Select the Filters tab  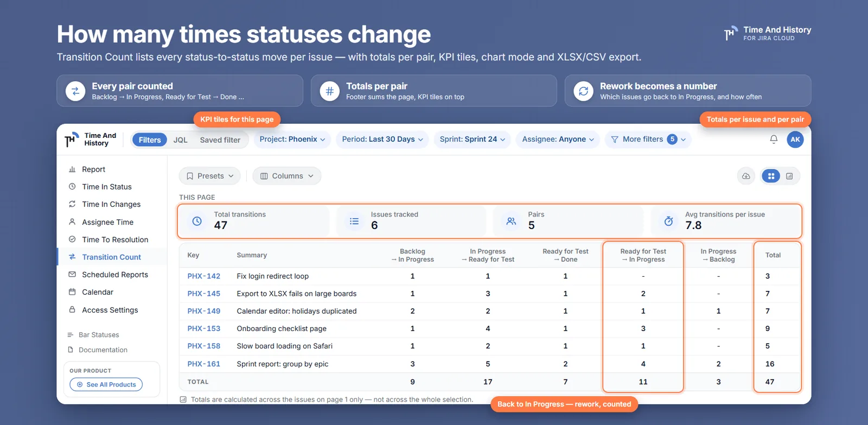click(150, 139)
